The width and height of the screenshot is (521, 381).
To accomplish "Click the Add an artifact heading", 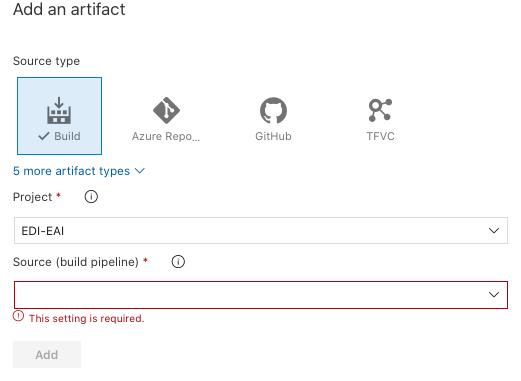I will pyautogui.click(x=69, y=9).
